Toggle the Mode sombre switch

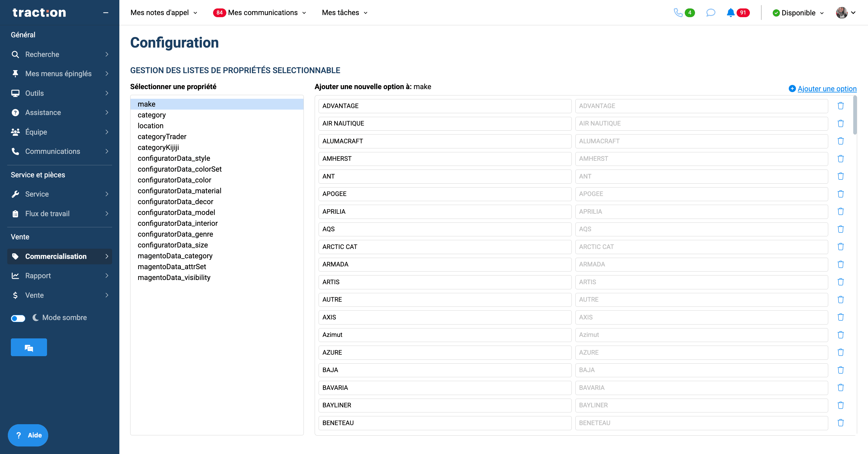pos(18,318)
